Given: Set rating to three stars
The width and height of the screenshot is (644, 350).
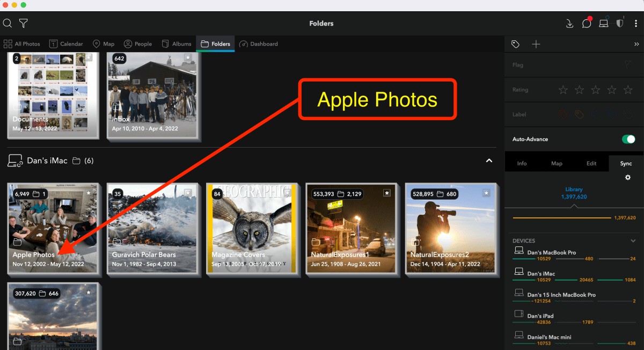Looking at the screenshot, I should [595, 90].
